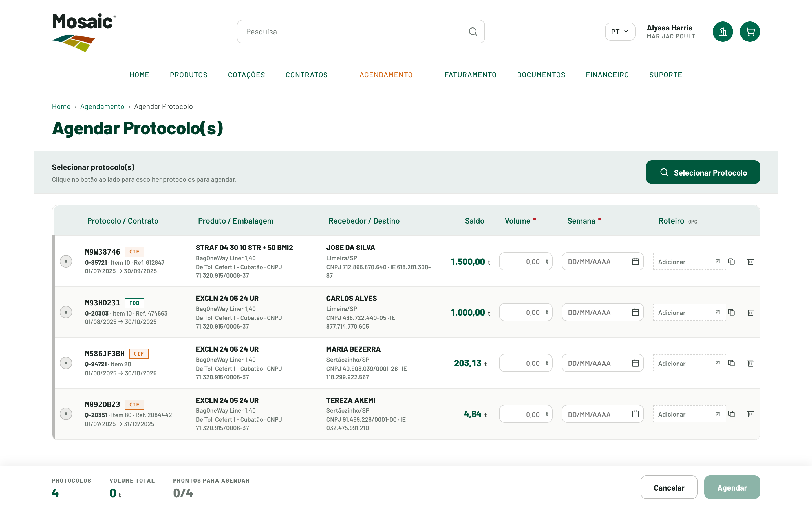Click product name STRAF 04 30 10 STR + 50 BMI2
Image resolution: width=812 pixels, height=508 pixels.
(x=244, y=247)
